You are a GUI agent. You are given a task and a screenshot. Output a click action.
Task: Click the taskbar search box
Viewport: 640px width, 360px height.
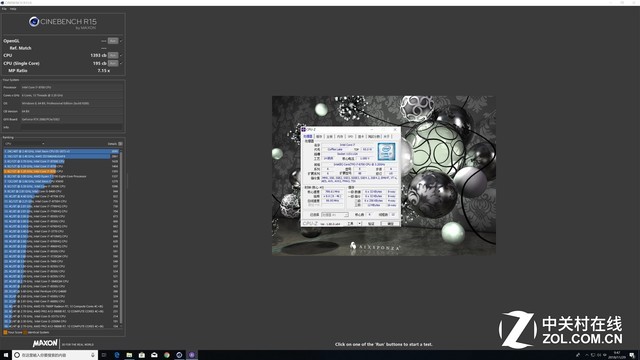pyautogui.click(x=55, y=355)
